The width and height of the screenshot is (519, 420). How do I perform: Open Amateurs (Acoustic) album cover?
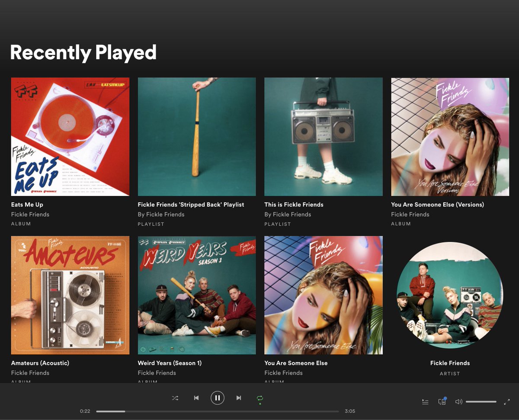[x=70, y=295]
